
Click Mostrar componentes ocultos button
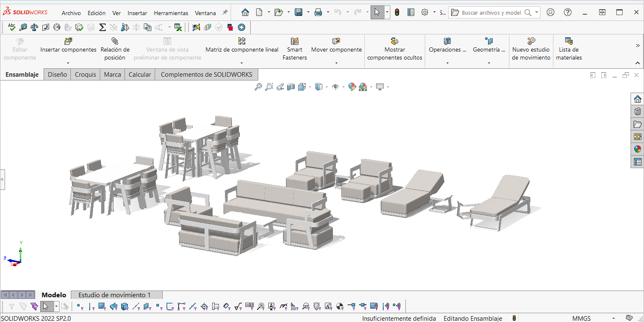(x=395, y=49)
